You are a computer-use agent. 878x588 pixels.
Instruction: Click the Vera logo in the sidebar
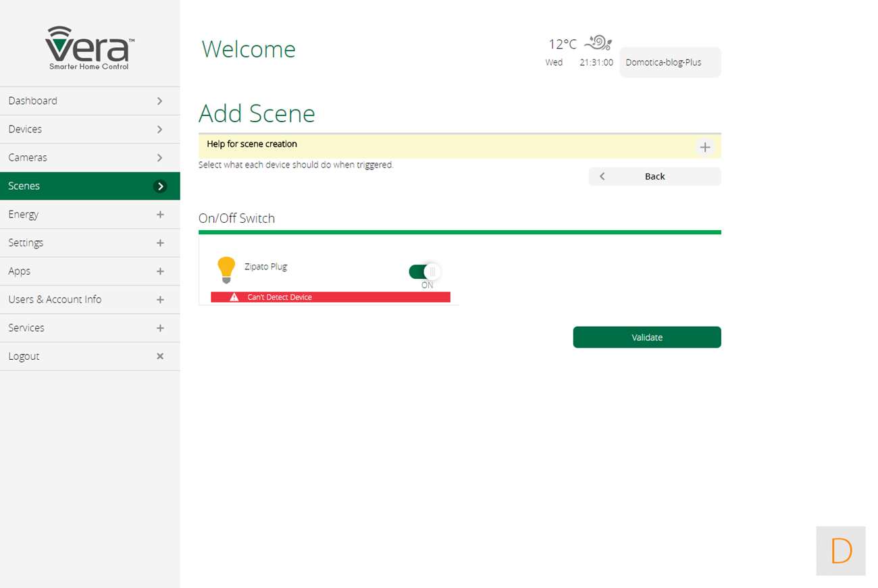(89, 48)
